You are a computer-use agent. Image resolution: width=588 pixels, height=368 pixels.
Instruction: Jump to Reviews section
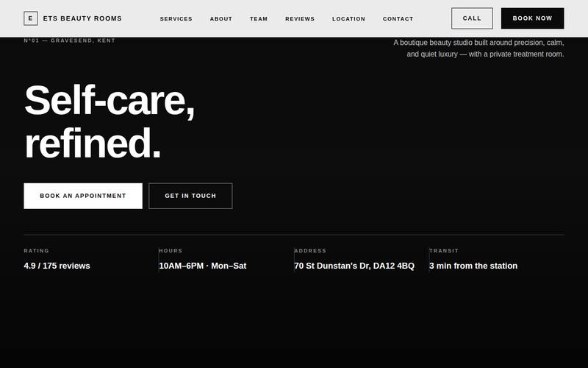pyautogui.click(x=300, y=19)
